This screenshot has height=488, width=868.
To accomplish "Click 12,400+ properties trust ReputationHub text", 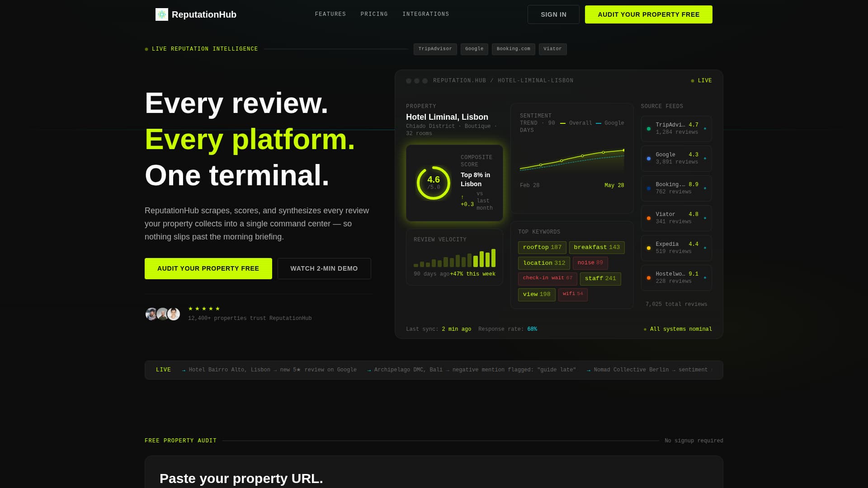I will point(250,319).
